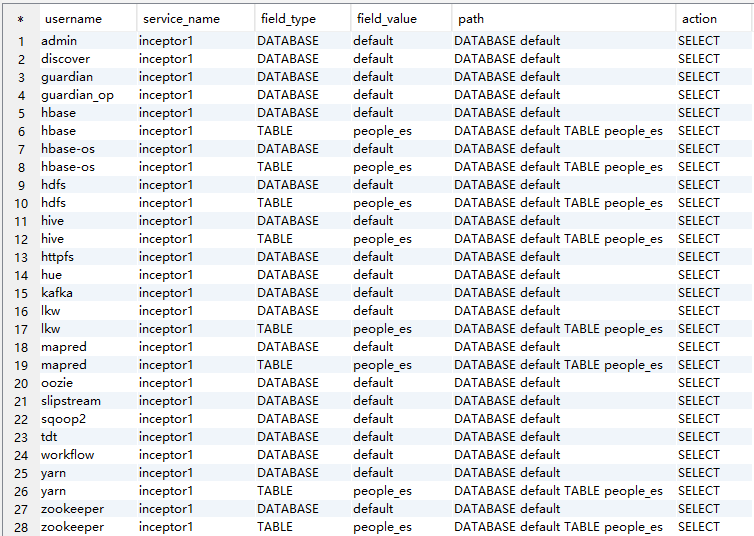Select the oozie username cell
The image size is (754, 536).
pyautogui.click(x=57, y=383)
